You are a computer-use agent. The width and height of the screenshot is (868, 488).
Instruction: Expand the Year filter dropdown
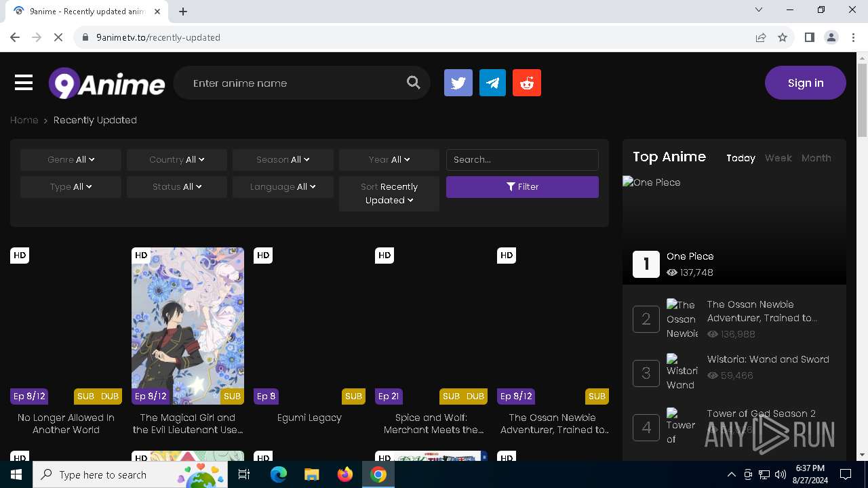coord(389,159)
